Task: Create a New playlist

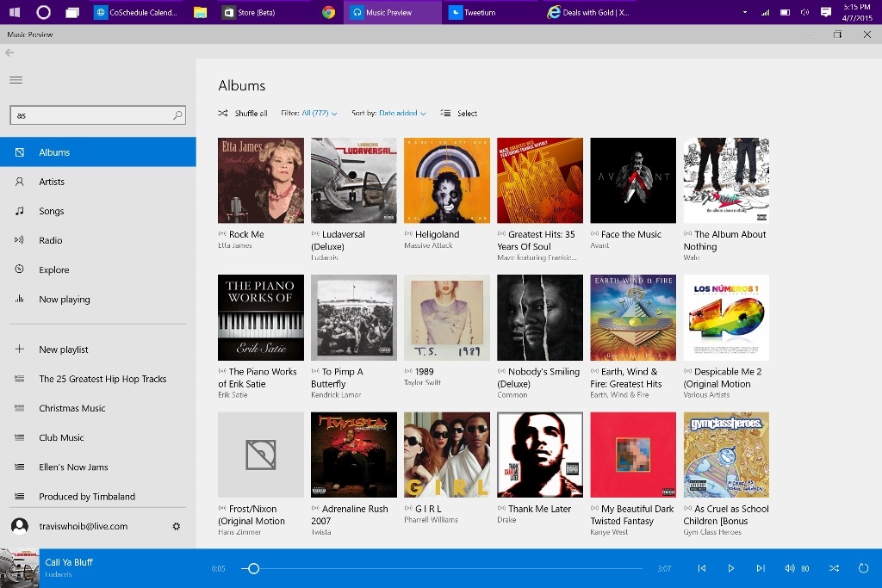Action: coord(98,349)
